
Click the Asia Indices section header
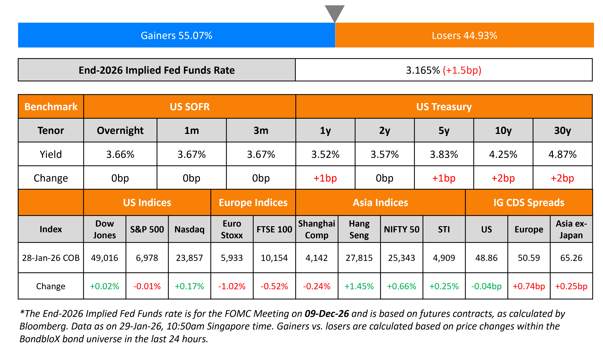[x=380, y=203]
